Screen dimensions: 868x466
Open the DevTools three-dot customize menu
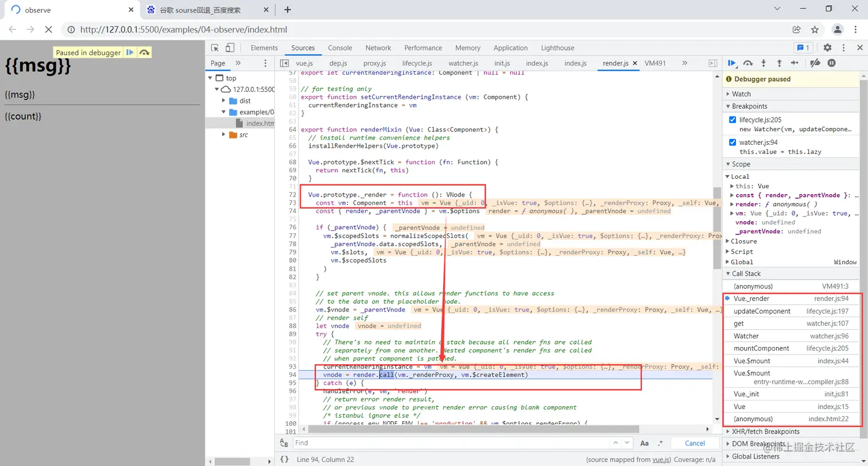[x=843, y=48]
